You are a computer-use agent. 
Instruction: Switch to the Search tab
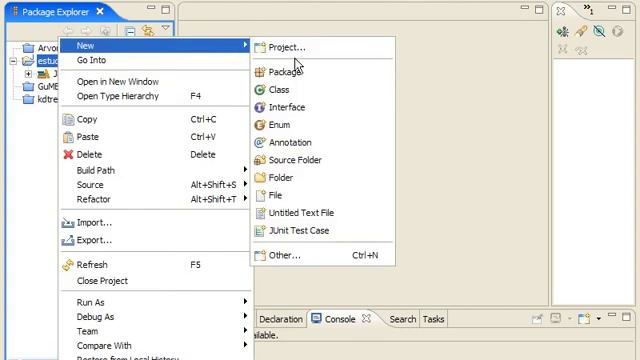click(402, 319)
